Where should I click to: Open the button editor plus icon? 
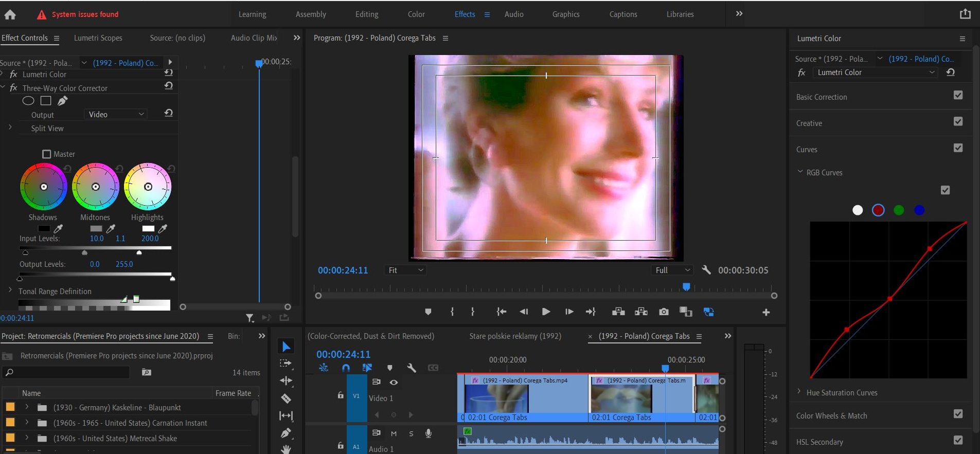click(766, 312)
